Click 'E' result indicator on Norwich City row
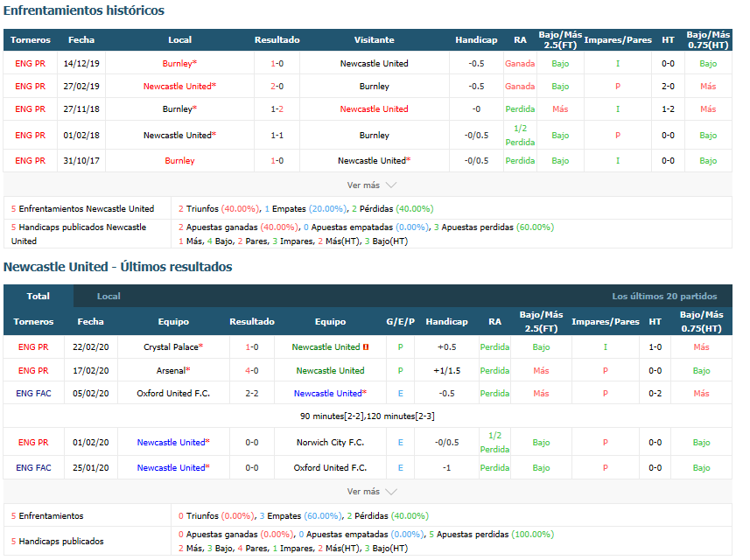Image resolution: width=750 pixels, height=560 pixels. (x=400, y=443)
